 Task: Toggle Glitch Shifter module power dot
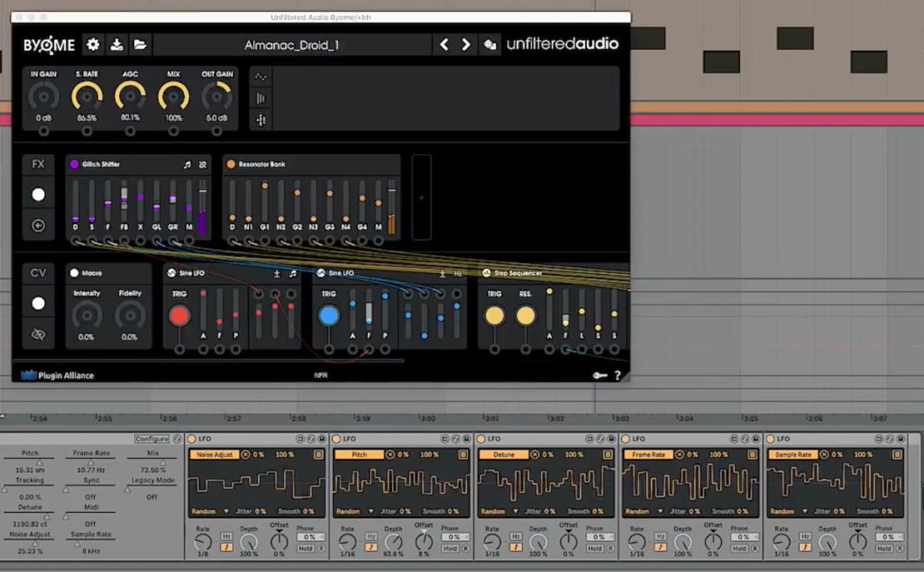74,164
